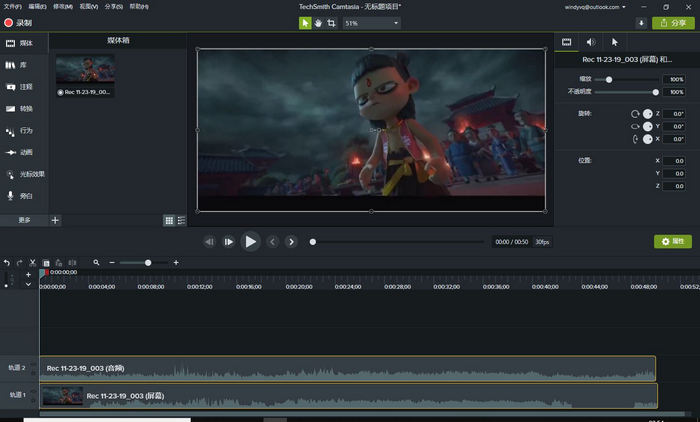Open the Library tab in sidebar
This screenshot has width=700, height=422.
tap(24, 65)
